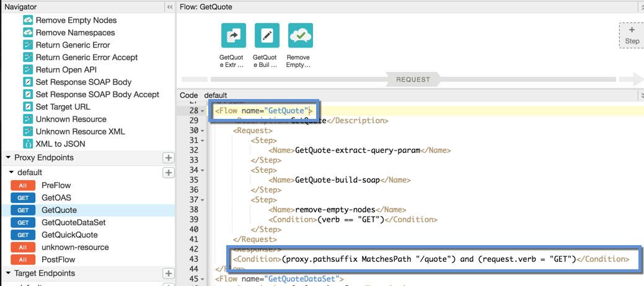Add a new proxy endpoint with plus button
This screenshot has height=286, width=644.
168,158
